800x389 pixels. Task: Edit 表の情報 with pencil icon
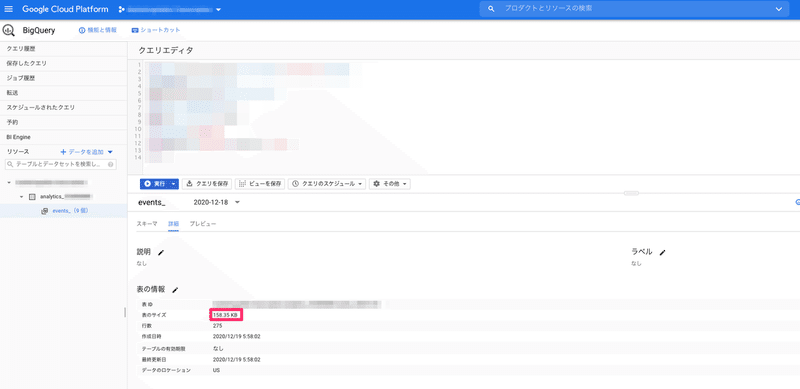(175, 290)
